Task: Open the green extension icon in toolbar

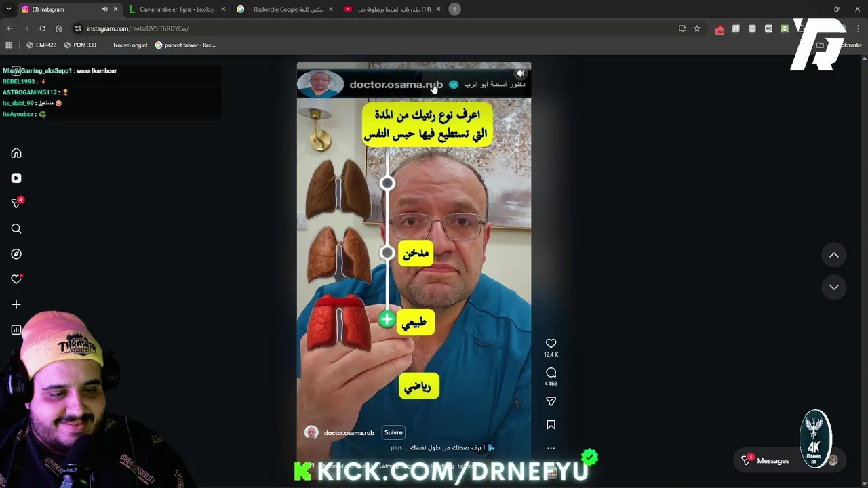Action: click(x=785, y=28)
